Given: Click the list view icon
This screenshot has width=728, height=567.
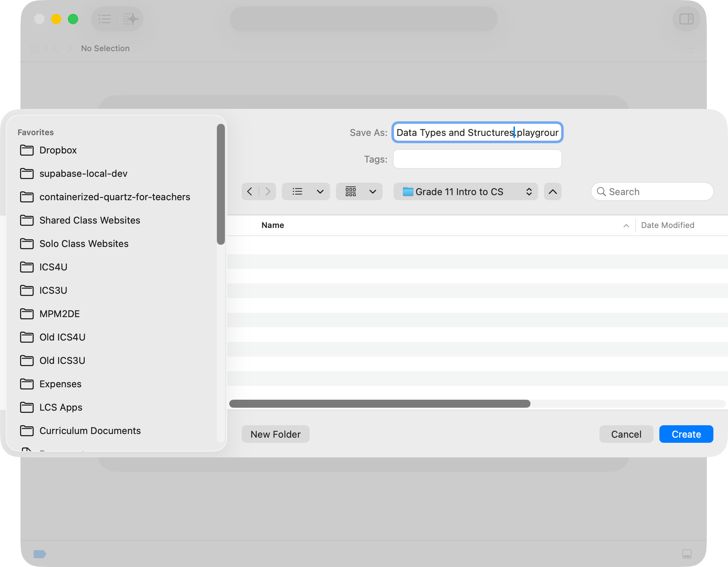Looking at the screenshot, I should click(x=297, y=191).
